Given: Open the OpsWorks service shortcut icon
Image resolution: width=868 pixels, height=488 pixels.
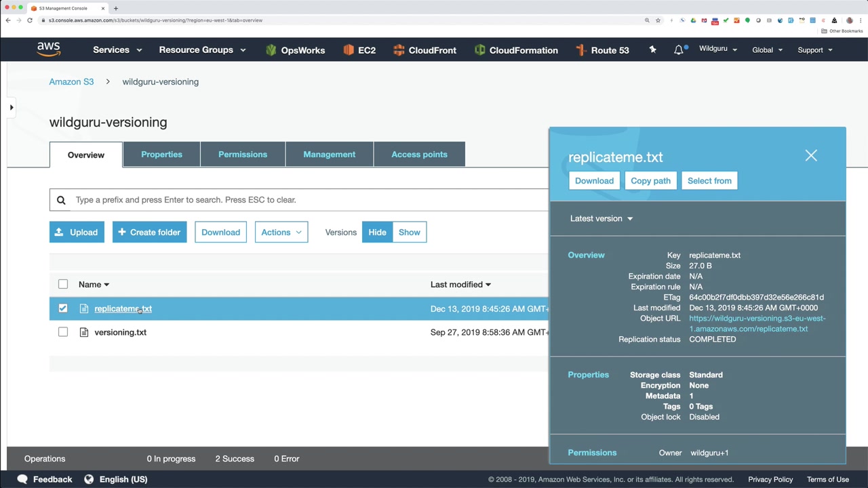Looking at the screenshot, I should point(271,50).
